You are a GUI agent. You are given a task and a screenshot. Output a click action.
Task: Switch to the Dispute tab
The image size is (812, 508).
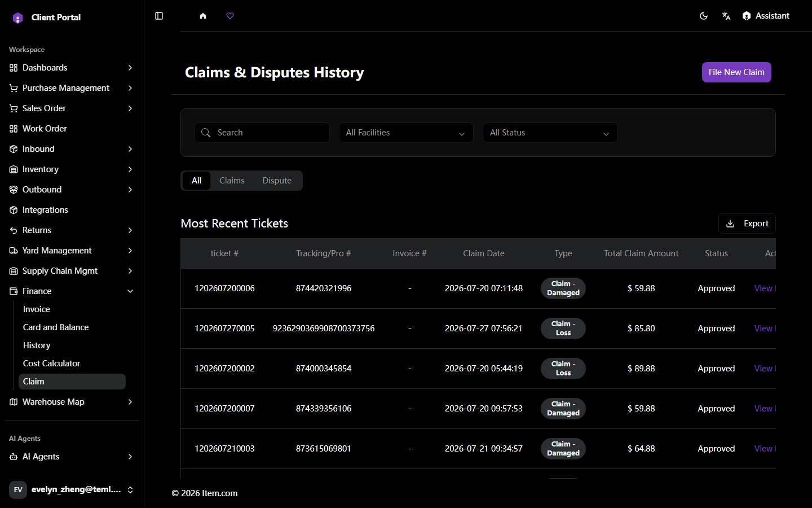point(277,181)
